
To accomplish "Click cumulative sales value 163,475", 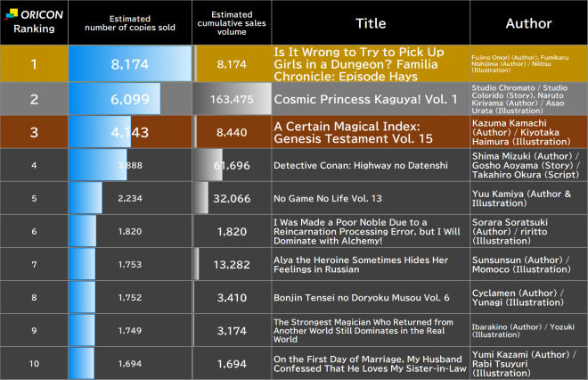I will (x=232, y=99).
